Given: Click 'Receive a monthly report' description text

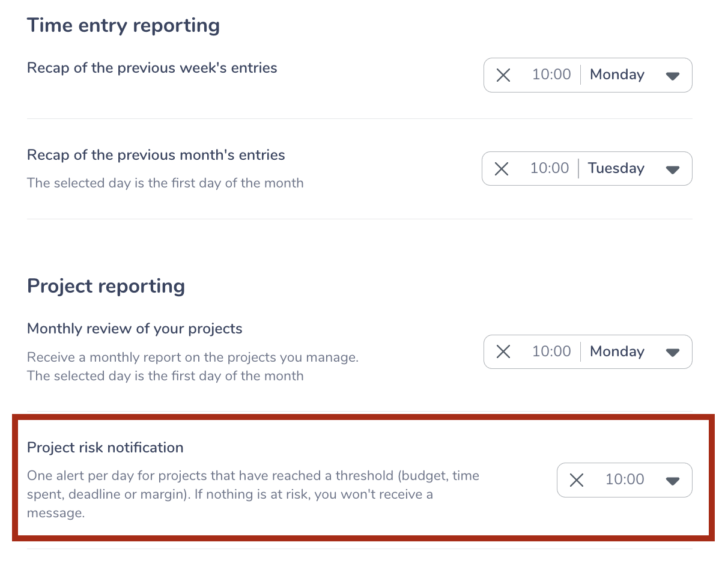Looking at the screenshot, I should pyautogui.click(x=193, y=367).
